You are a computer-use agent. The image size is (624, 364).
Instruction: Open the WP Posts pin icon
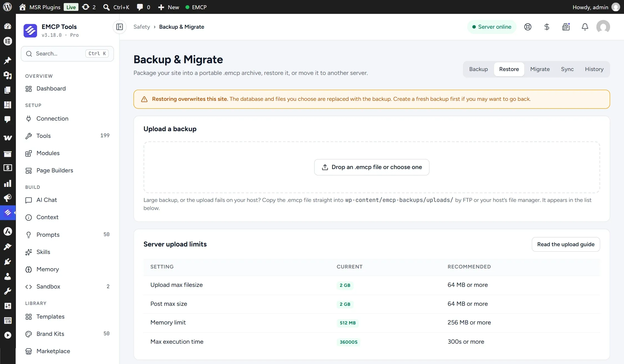point(8,60)
